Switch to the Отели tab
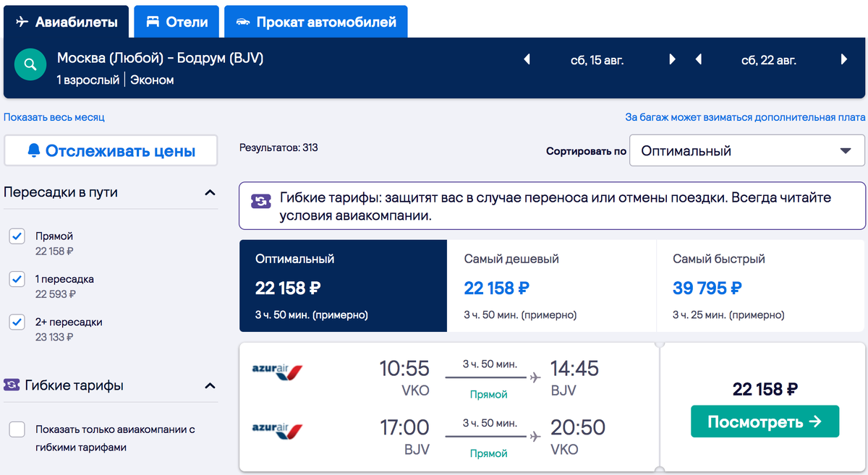868x475 pixels. point(176,22)
